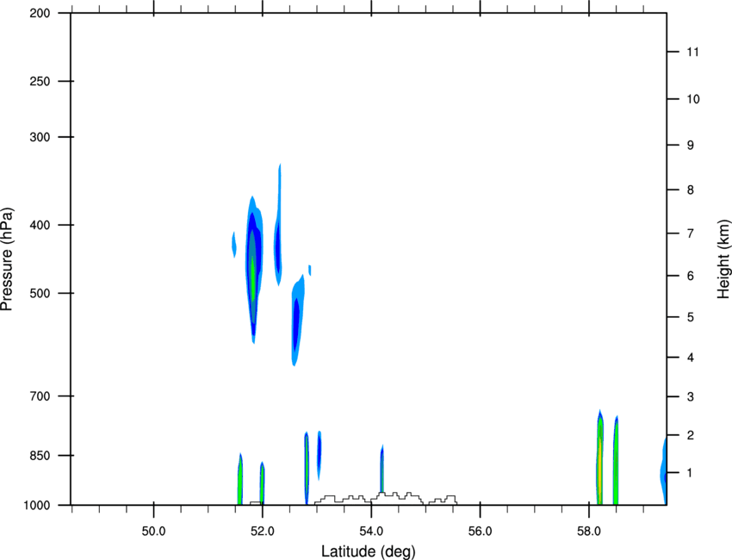The width and height of the screenshot is (732, 560).
Task: Click the 250 pressure tick label
Action: tap(40, 81)
